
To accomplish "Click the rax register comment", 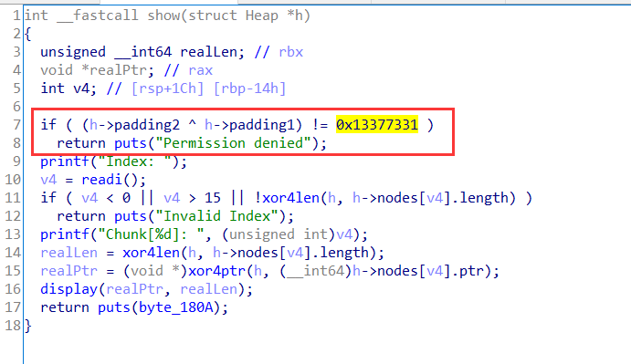I will click(x=200, y=70).
